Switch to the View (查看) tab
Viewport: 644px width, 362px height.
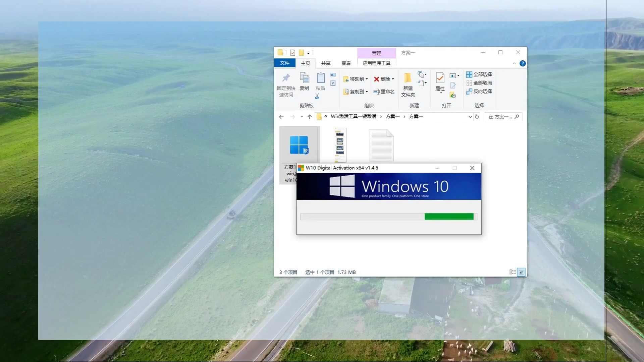[x=346, y=63]
